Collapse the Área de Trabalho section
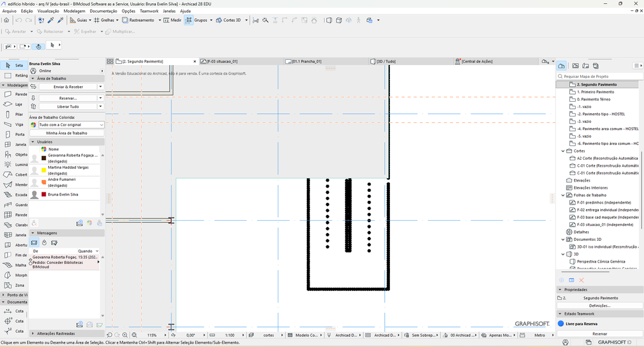The image size is (644, 347). click(33, 79)
